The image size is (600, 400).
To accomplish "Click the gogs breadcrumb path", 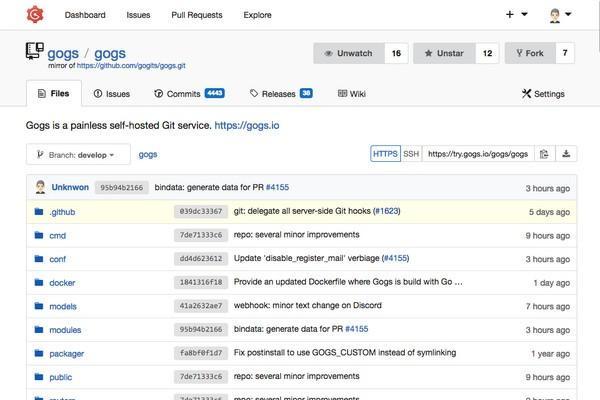I will pyautogui.click(x=148, y=155).
